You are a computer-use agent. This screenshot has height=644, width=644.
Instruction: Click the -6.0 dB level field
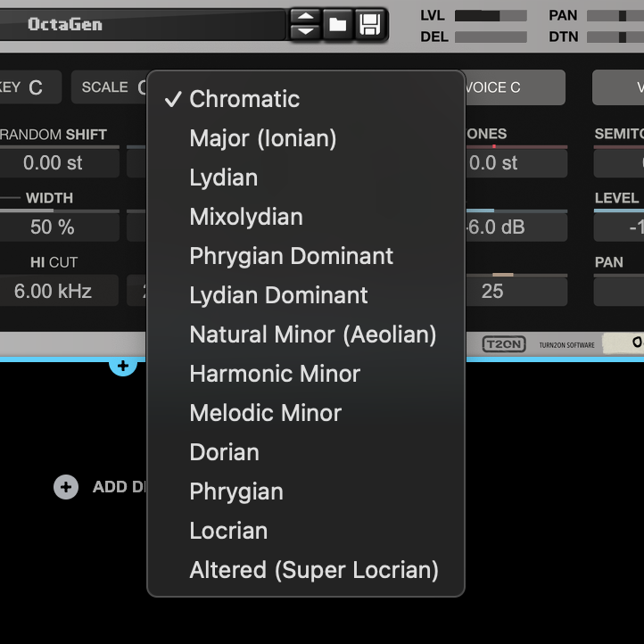click(516, 227)
